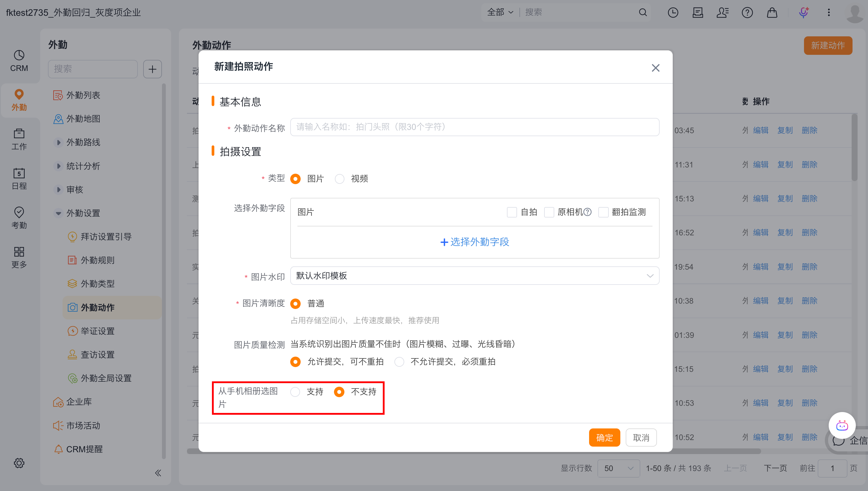Click the 确定 confirm button

pyautogui.click(x=604, y=437)
